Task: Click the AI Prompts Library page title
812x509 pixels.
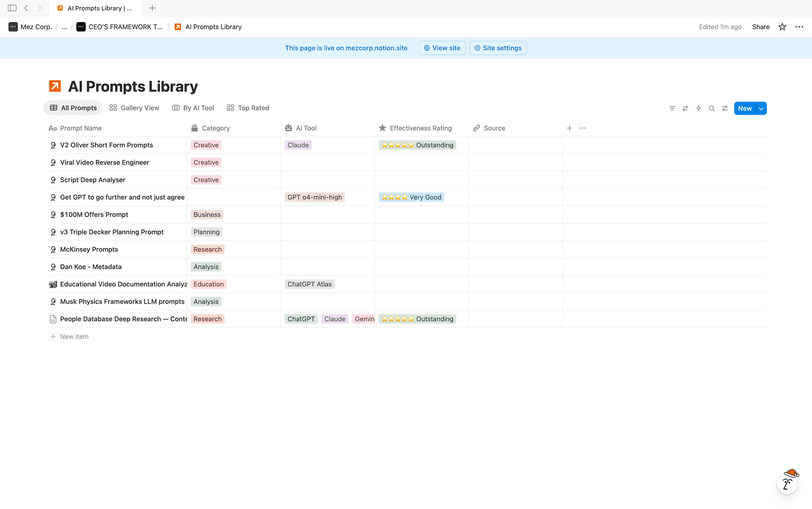Action: pos(133,86)
